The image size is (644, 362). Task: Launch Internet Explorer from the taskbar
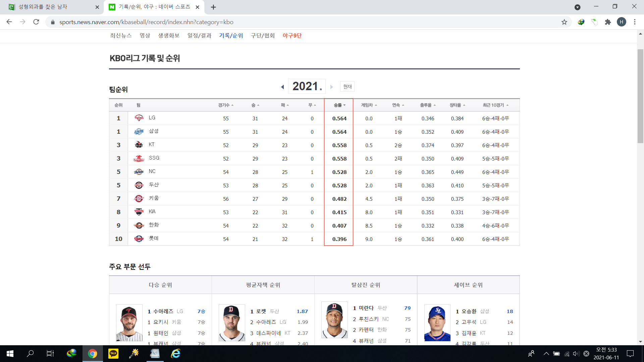pyautogui.click(x=176, y=354)
